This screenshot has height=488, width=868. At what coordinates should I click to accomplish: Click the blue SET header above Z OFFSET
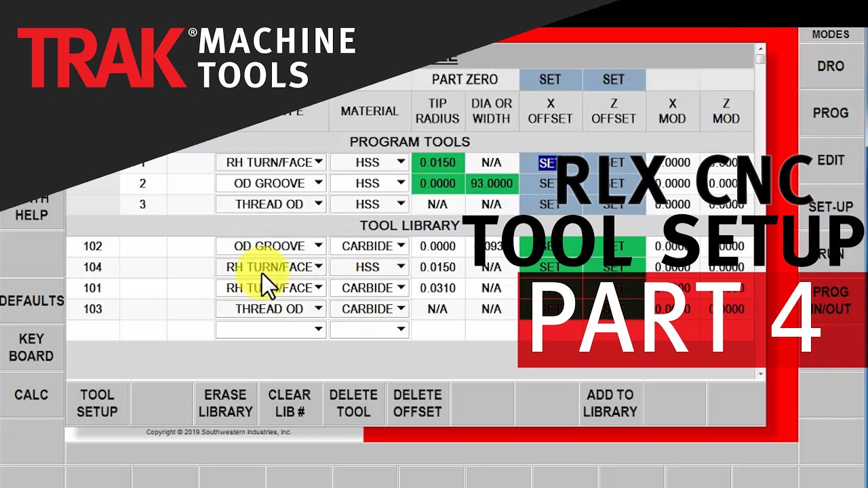613,79
